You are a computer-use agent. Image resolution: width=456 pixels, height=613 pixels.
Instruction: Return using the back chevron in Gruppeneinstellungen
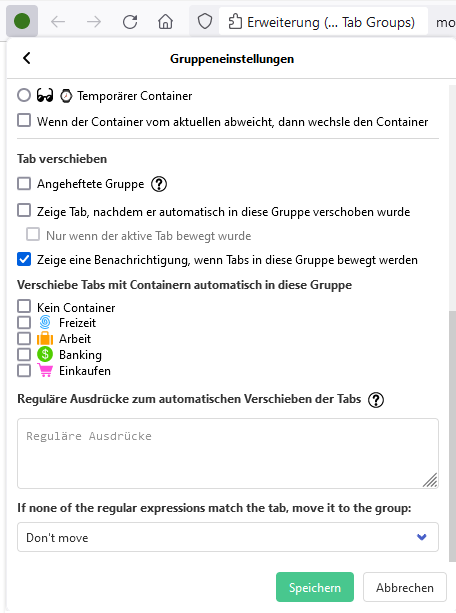point(27,58)
